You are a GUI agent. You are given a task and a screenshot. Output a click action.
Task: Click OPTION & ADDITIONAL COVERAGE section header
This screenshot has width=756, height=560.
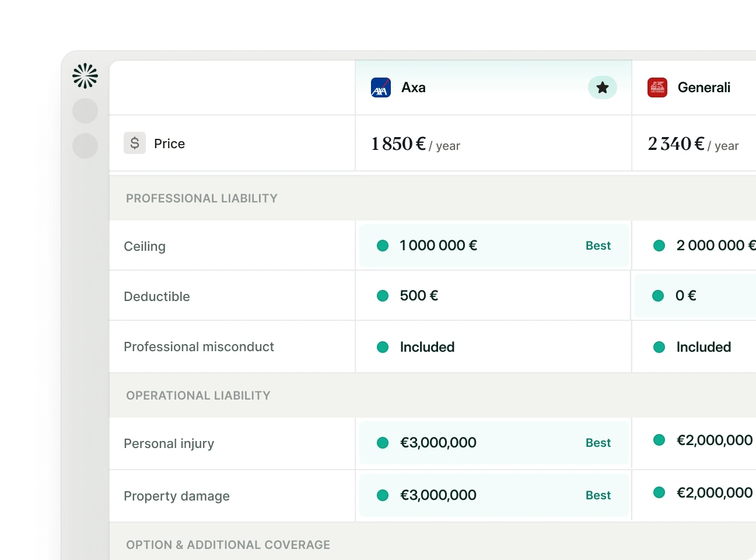(228, 545)
